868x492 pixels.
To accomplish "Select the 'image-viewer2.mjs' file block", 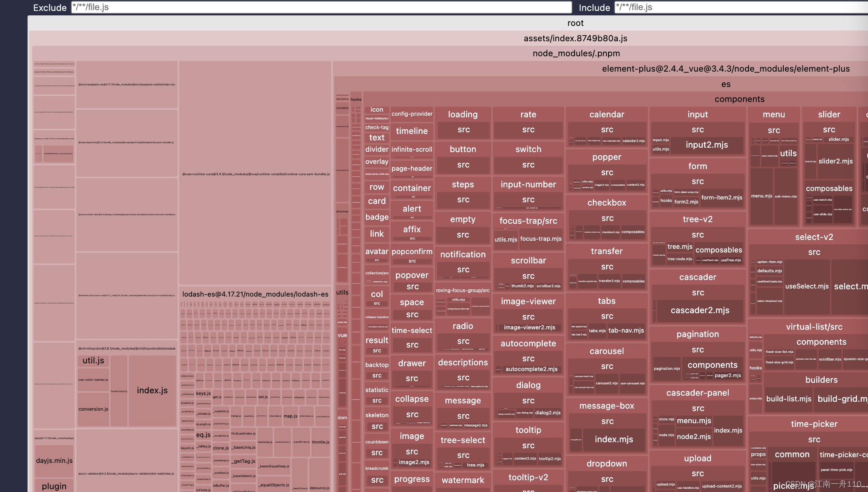I will click(530, 327).
